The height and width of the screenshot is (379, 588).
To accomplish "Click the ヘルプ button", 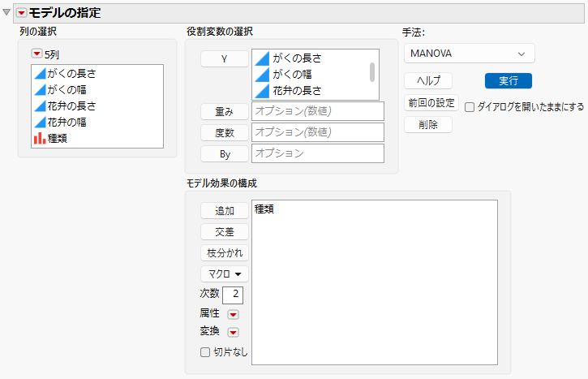I will tap(428, 80).
